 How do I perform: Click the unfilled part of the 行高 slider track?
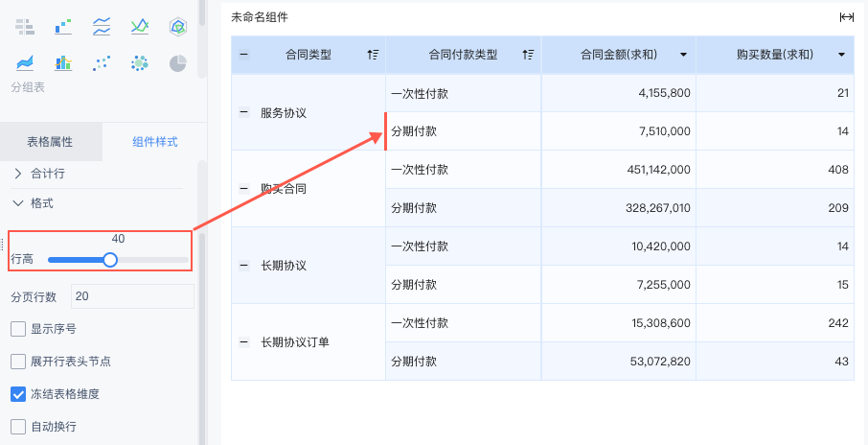click(152, 259)
